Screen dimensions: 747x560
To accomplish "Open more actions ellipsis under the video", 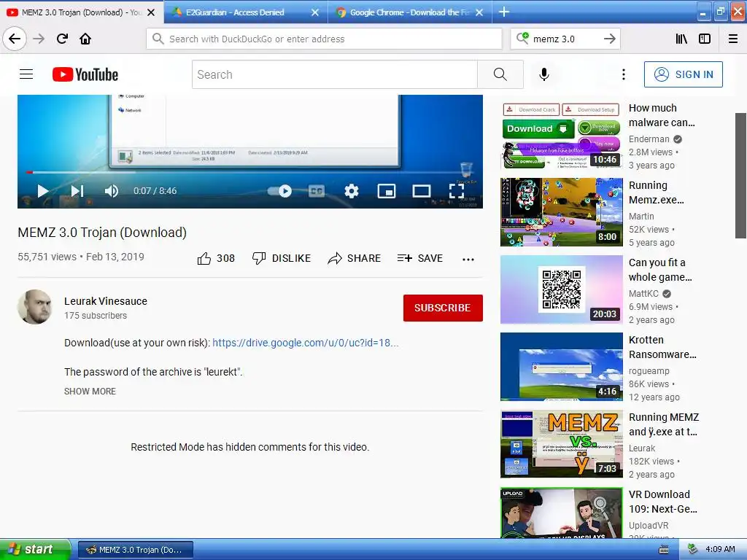I will (x=468, y=259).
